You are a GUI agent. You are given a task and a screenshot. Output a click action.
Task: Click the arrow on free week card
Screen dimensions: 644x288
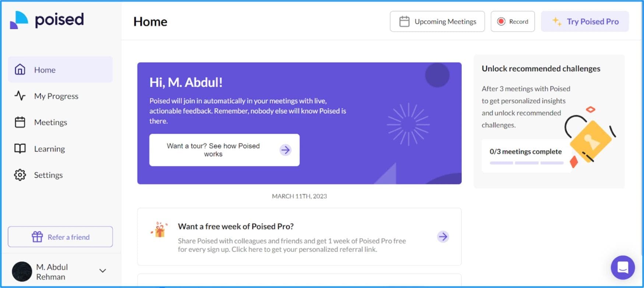pos(443,236)
